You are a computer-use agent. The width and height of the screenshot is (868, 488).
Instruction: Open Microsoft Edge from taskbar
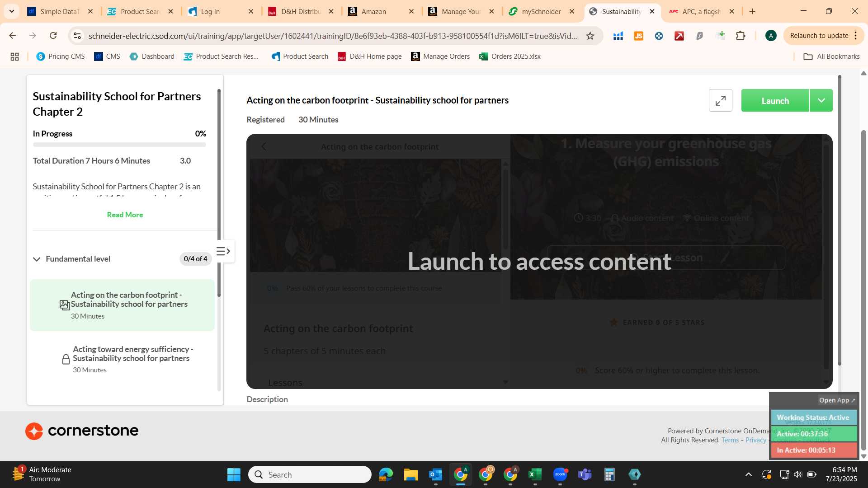[x=386, y=474]
